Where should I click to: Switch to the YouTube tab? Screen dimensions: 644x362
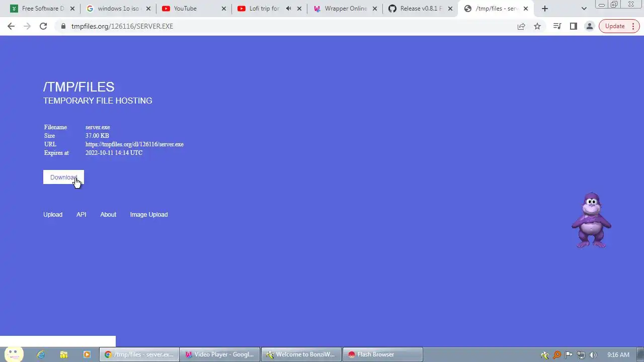pos(194,9)
